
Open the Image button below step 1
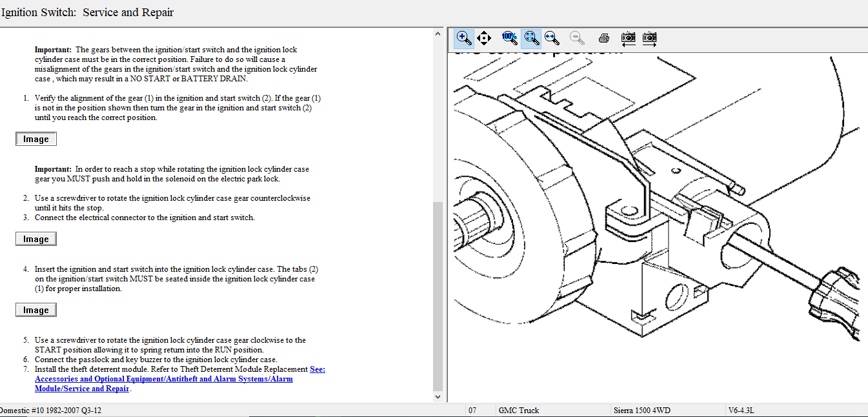(36, 139)
